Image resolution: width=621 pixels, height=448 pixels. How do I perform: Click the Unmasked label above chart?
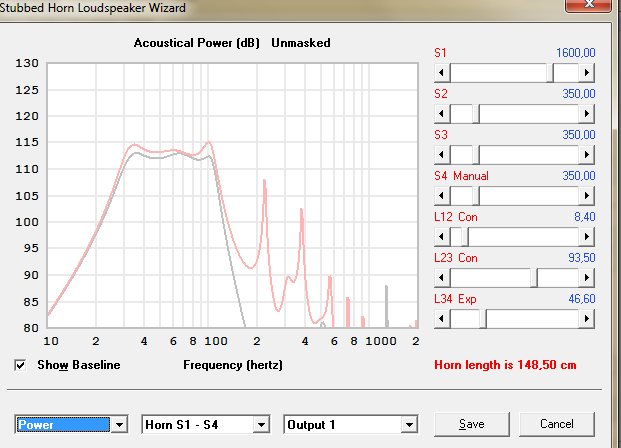[x=301, y=43]
